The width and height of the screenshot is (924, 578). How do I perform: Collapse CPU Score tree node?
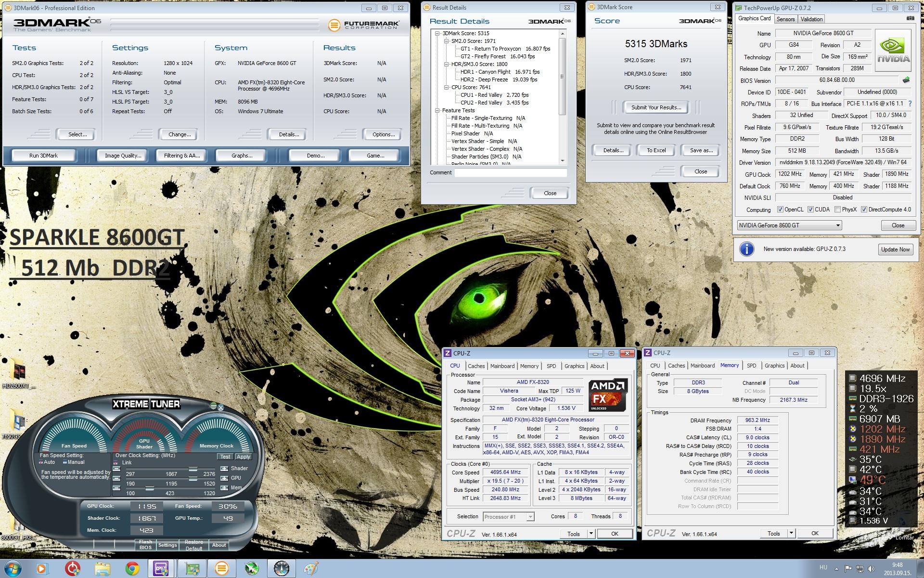(446, 87)
